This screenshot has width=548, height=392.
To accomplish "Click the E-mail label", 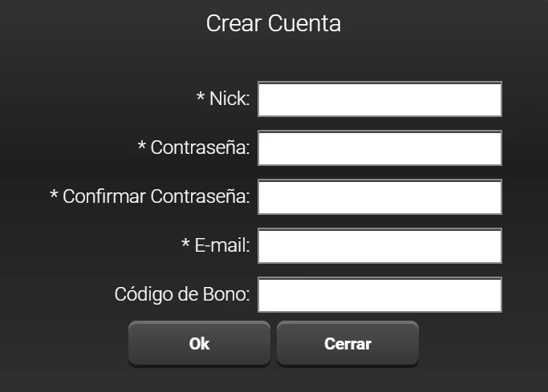I will (222, 247).
